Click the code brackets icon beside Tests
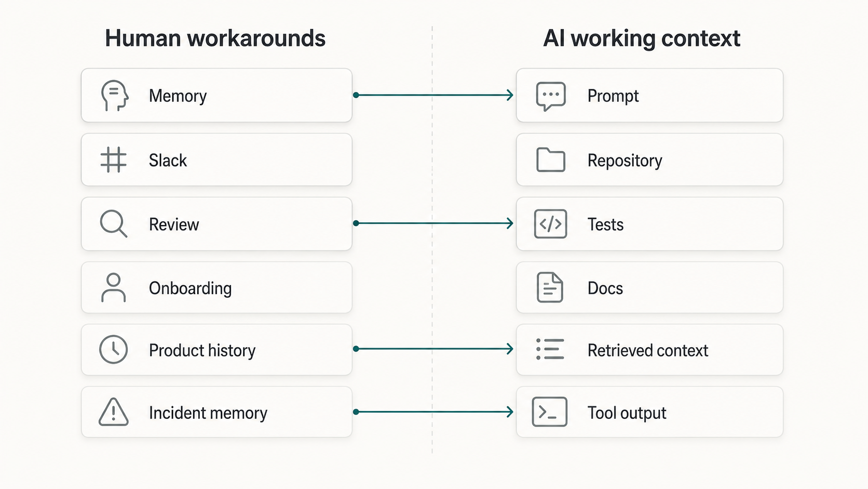The width and height of the screenshot is (868, 489). coord(550,224)
